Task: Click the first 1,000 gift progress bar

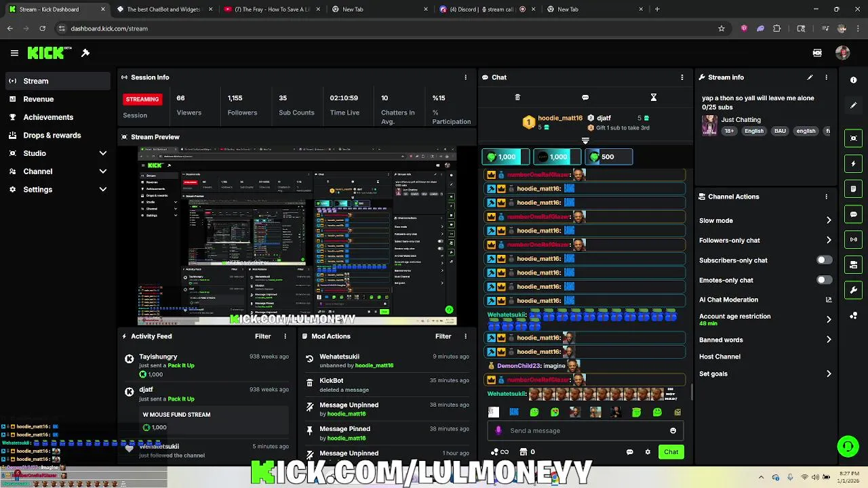Action: pos(505,157)
